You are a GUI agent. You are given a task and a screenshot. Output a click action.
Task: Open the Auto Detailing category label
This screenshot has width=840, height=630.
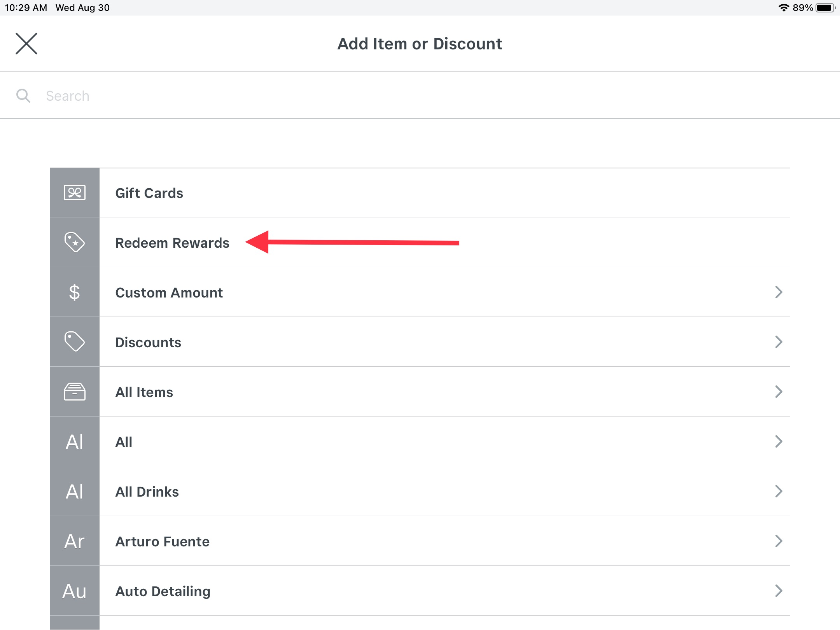pos(163,591)
